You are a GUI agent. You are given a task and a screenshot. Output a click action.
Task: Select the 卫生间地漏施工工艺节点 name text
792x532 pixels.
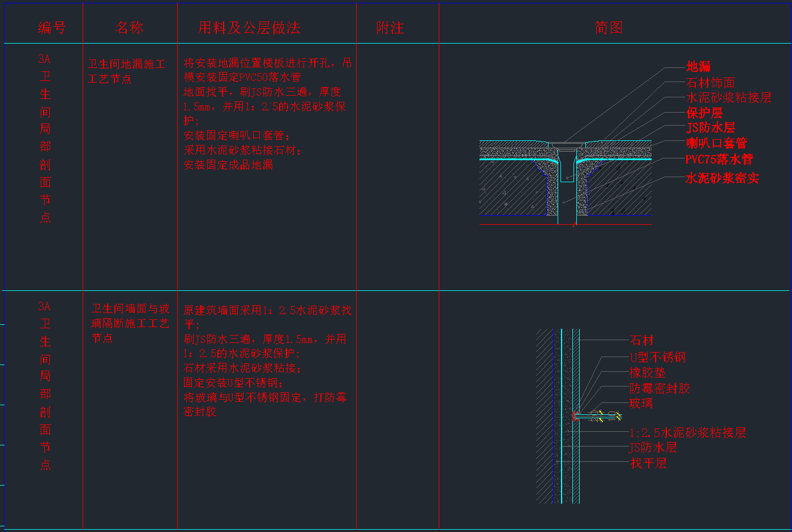click(x=126, y=71)
